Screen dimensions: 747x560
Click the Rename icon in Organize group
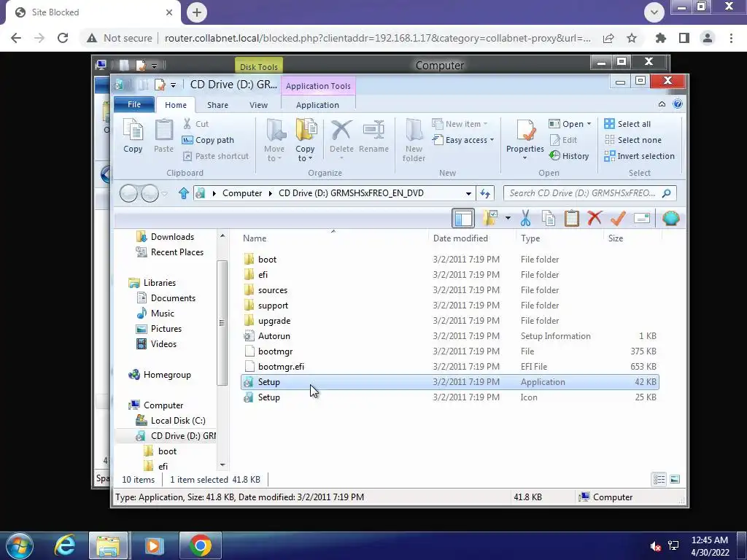pyautogui.click(x=373, y=136)
